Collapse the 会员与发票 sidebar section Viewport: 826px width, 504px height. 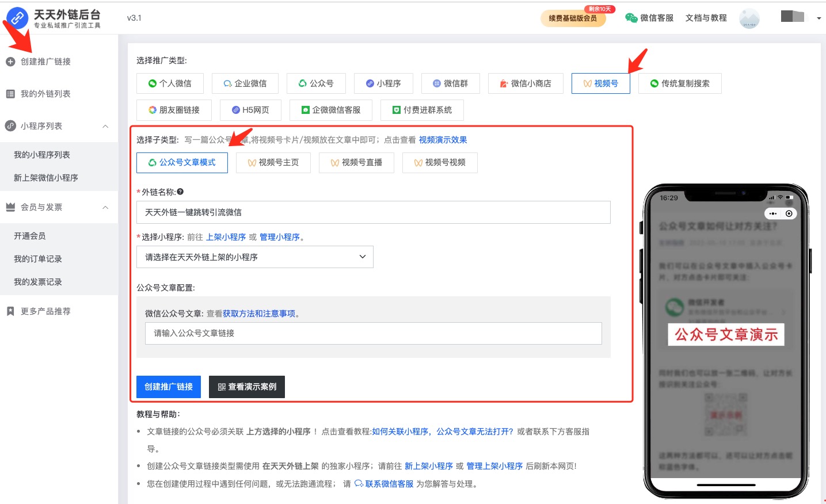pyautogui.click(x=105, y=207)
